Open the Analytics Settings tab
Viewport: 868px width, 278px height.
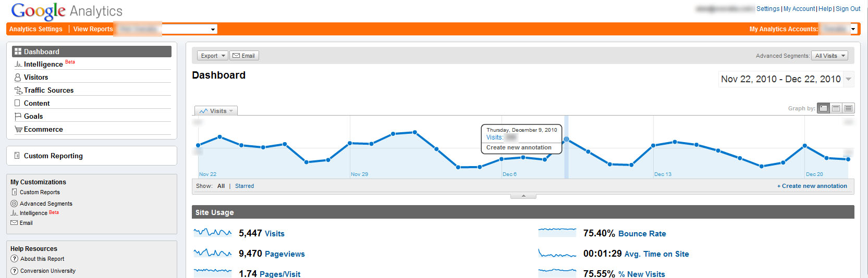point(35,29)
